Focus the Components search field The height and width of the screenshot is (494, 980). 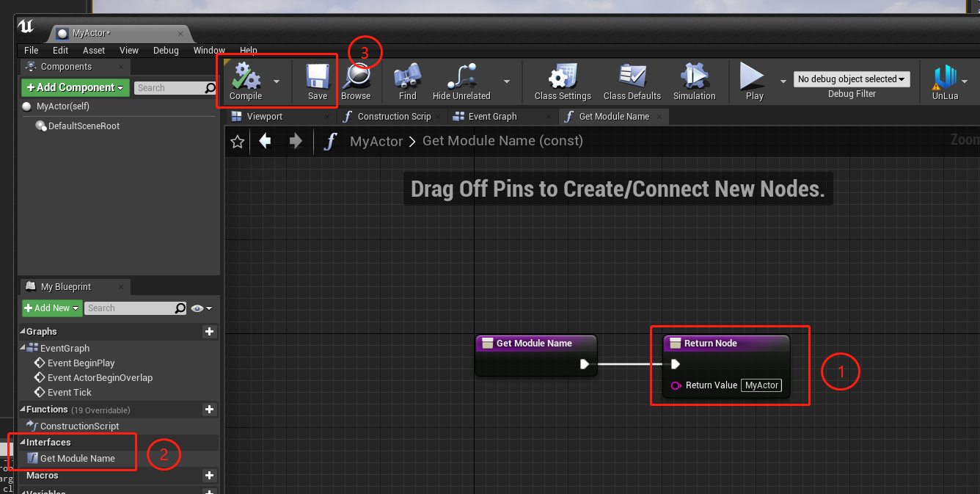pyautogui.click(x=169, y=88)
